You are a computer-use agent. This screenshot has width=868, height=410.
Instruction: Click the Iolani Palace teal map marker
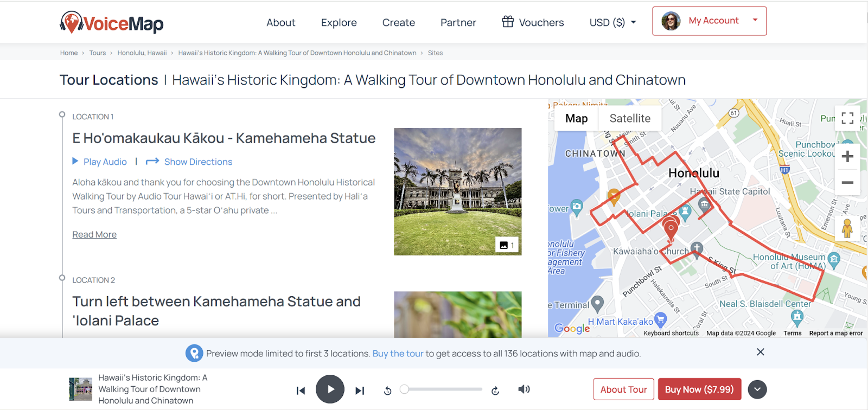coord(685,212)
